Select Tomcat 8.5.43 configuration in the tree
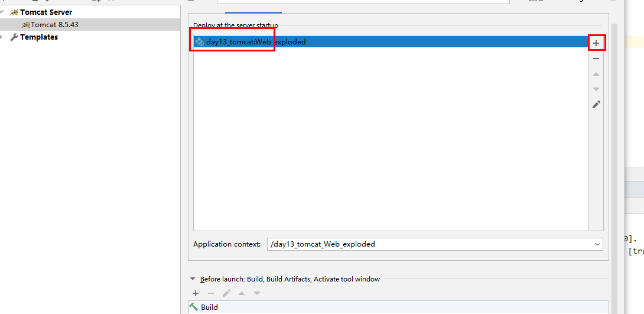Image resolution: width=644 pixels, height=314 pixels. click(90, 25)
